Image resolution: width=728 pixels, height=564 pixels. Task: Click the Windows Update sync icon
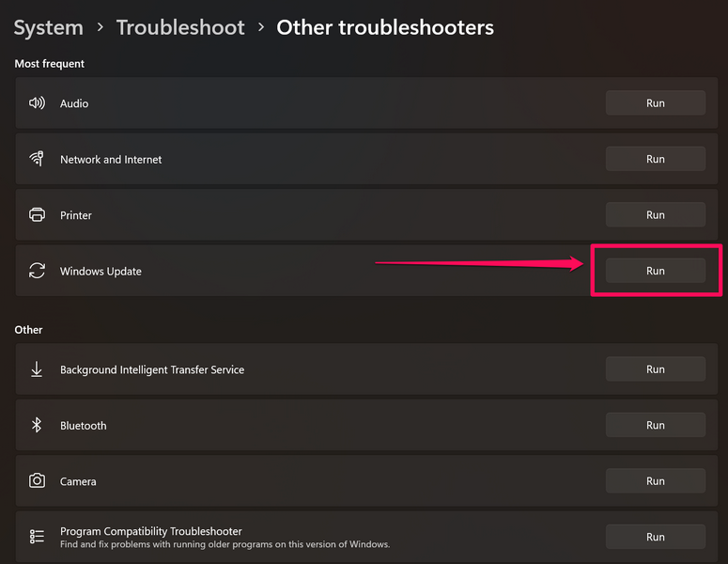(38, 271)
